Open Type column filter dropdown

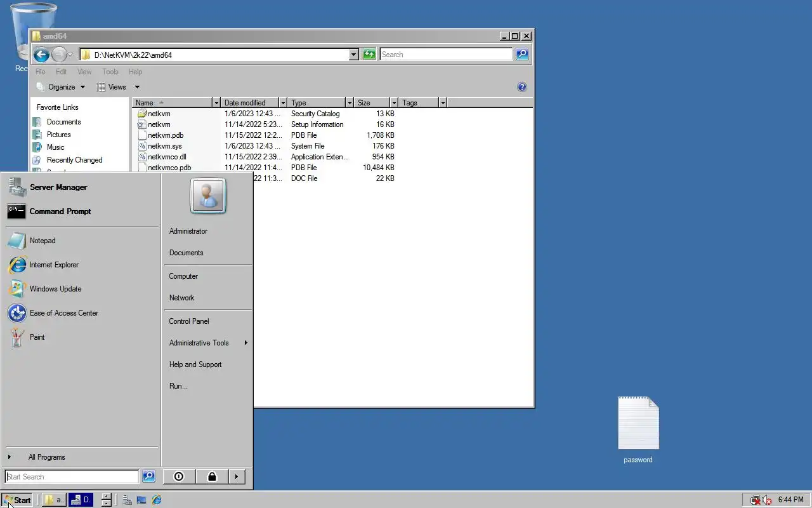(350, 103)
